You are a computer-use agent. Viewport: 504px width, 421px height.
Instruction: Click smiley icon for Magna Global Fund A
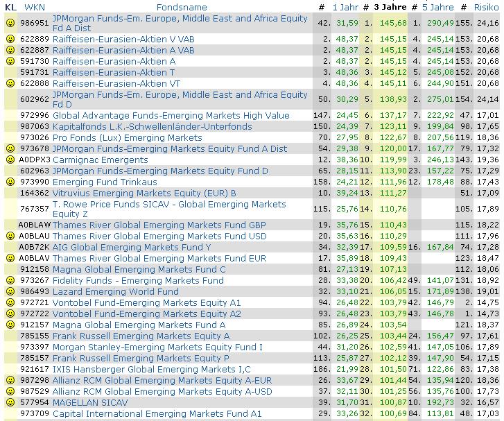(x=10, y=325)
